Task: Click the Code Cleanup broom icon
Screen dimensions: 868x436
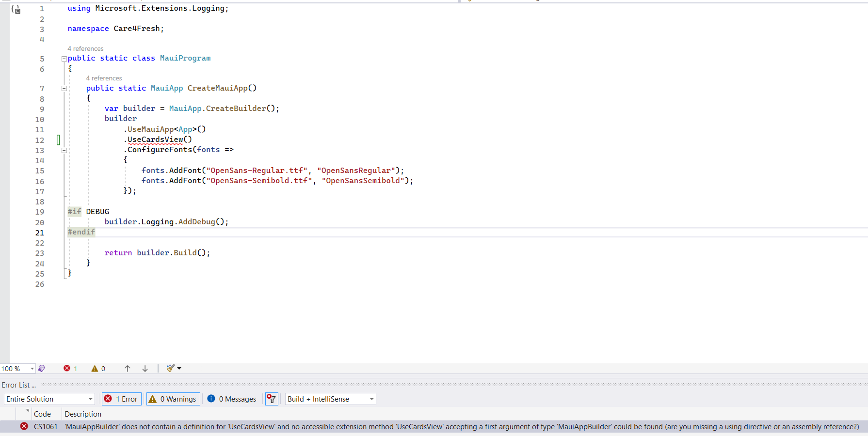Action: 171,369
